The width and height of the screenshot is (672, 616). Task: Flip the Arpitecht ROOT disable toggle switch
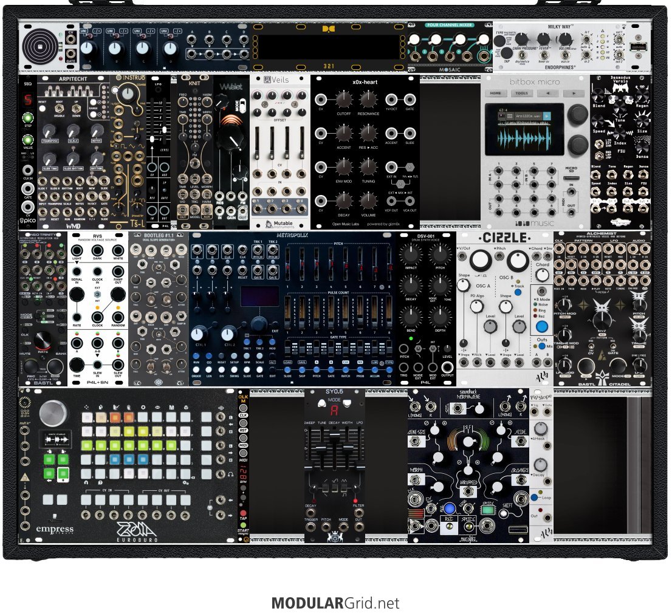[60, 108]
